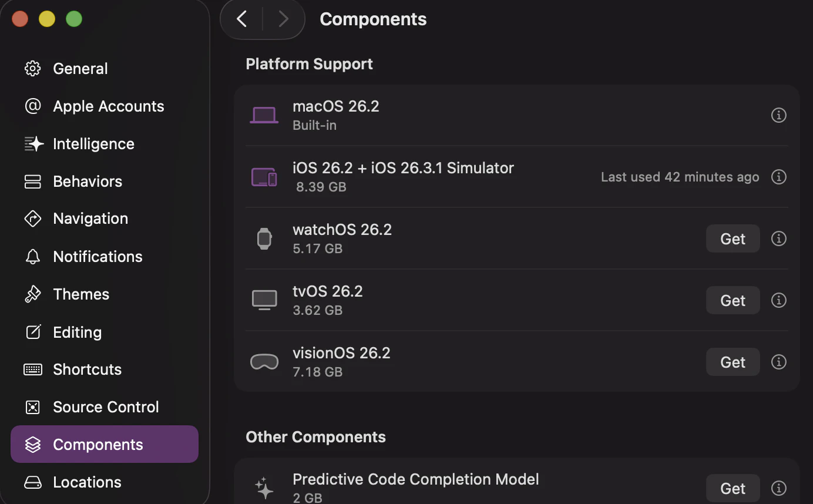Open Intelligence settings pane
Viewport: 813px width, 504px height.
click(x=105, y=144)
